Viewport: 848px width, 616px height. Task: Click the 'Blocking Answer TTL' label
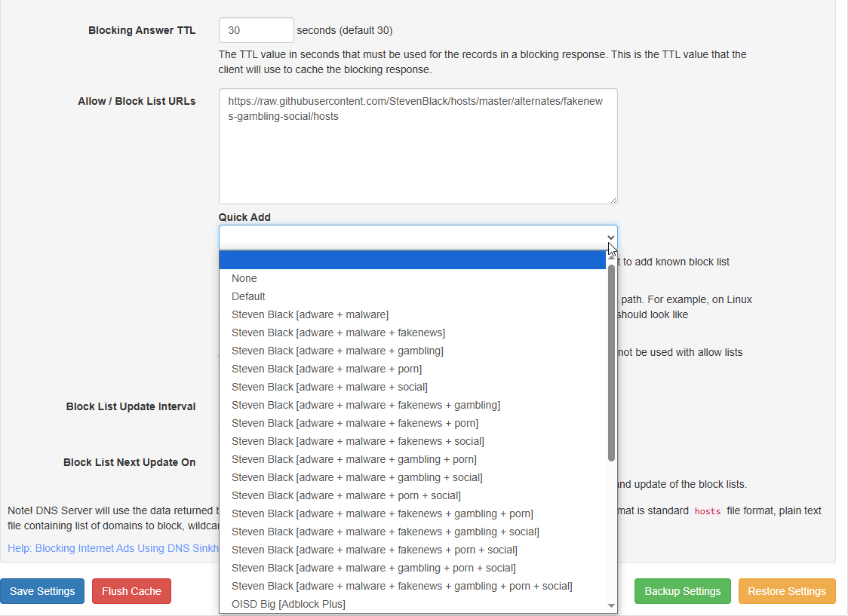click(x=142, y=30)
